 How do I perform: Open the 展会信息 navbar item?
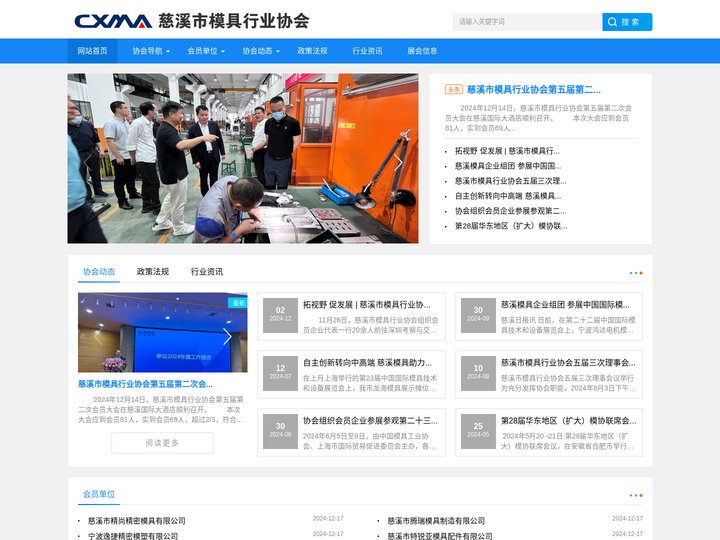point(422,51)
